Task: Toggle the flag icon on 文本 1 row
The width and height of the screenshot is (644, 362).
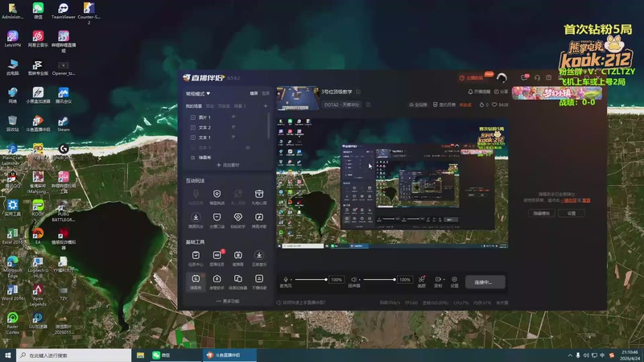Action: 233,137
